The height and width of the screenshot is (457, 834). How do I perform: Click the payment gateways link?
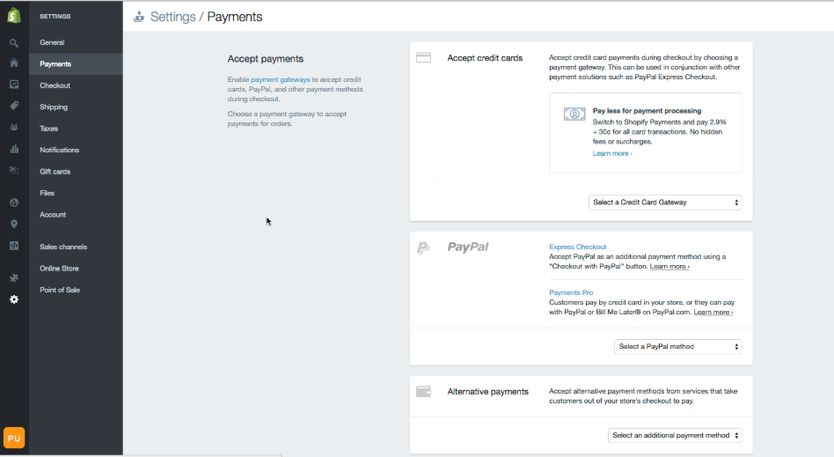coord(279,78)
